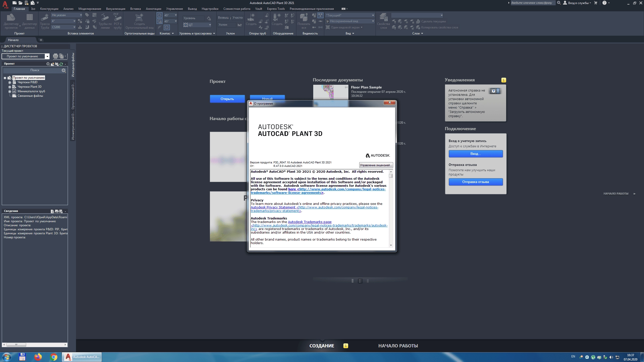The image size is (644, 362).
Task: Click the find magnifier icon in Проект panel header
Action: coord(48,64)
